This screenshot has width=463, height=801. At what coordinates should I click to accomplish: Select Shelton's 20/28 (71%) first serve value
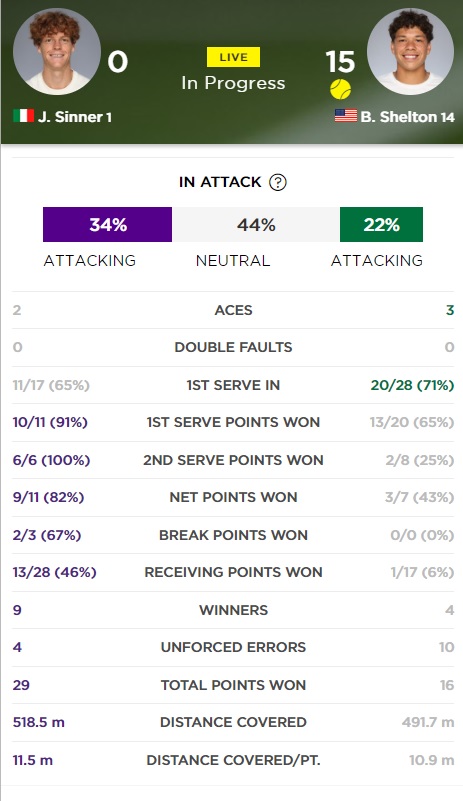coord(412,385)
